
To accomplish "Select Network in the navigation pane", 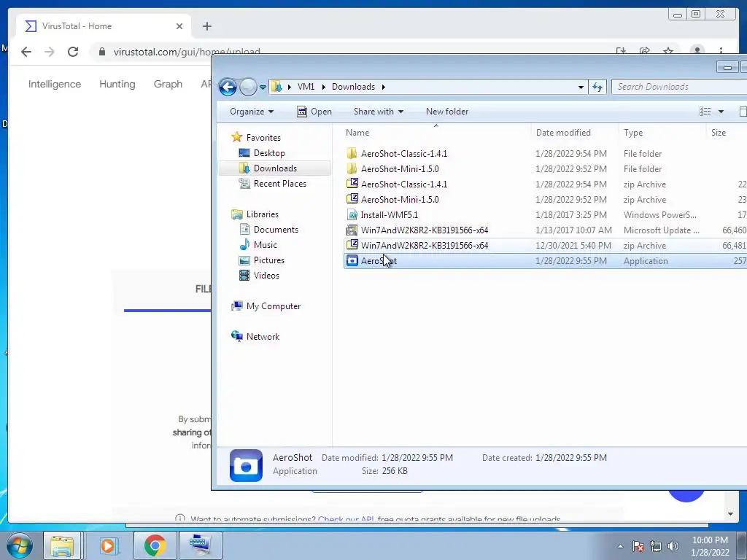I will point(255,337).
